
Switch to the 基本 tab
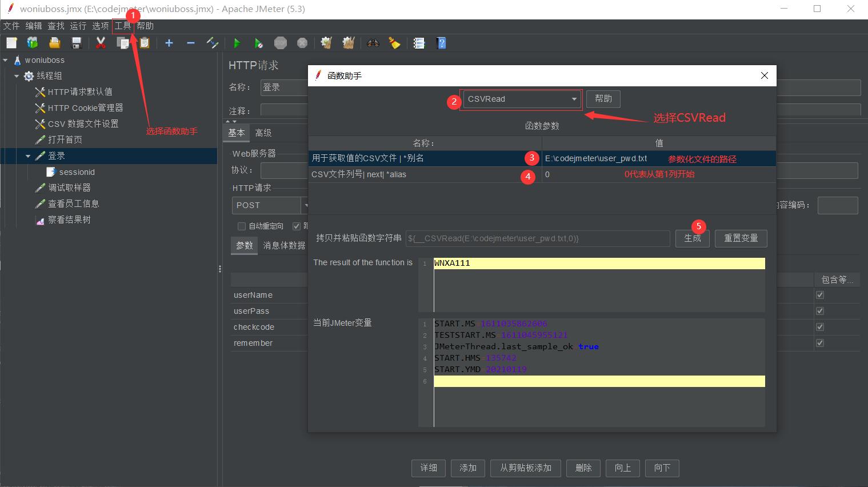(x=237, y=133)
